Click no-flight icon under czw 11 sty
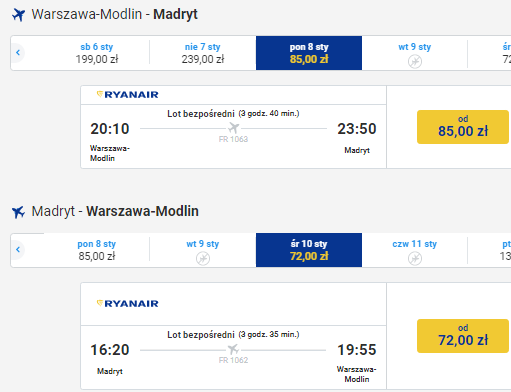 415,258
